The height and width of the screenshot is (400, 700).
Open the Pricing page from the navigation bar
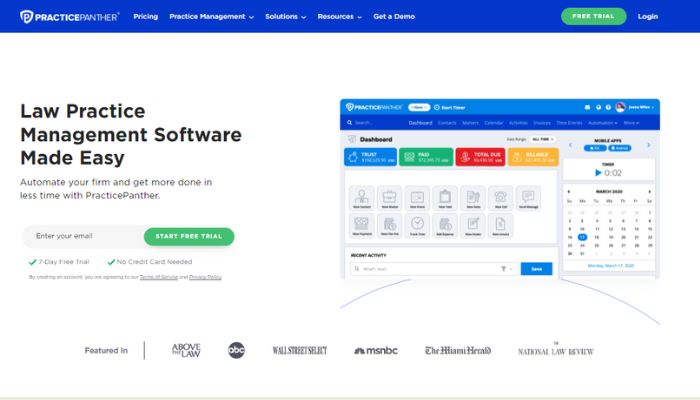(146, 17)
